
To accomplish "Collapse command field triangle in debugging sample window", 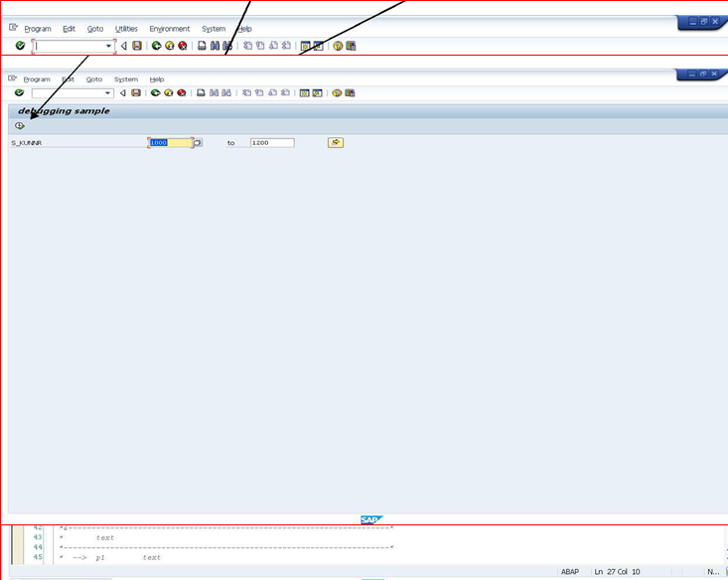I will [123, 93].
